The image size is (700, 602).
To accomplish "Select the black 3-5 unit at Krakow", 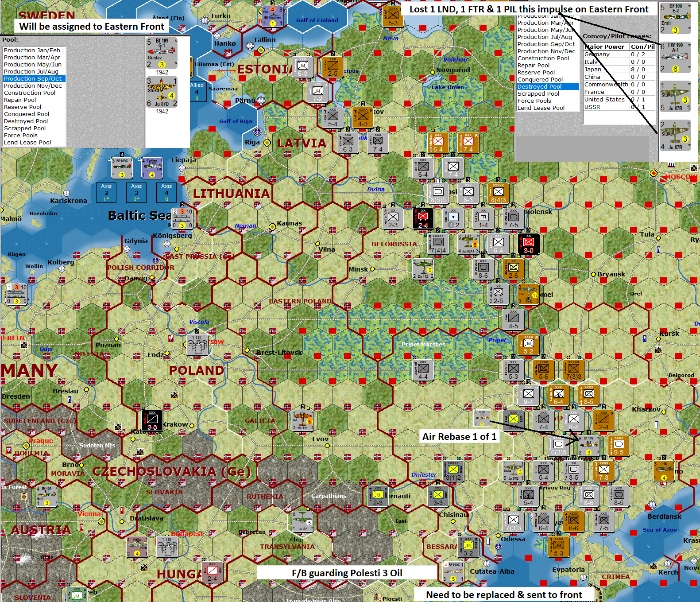I will click(152, 420).
